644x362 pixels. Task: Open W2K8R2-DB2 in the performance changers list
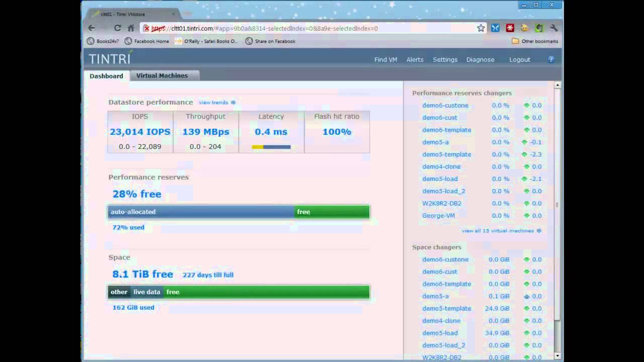coord(442,204)
